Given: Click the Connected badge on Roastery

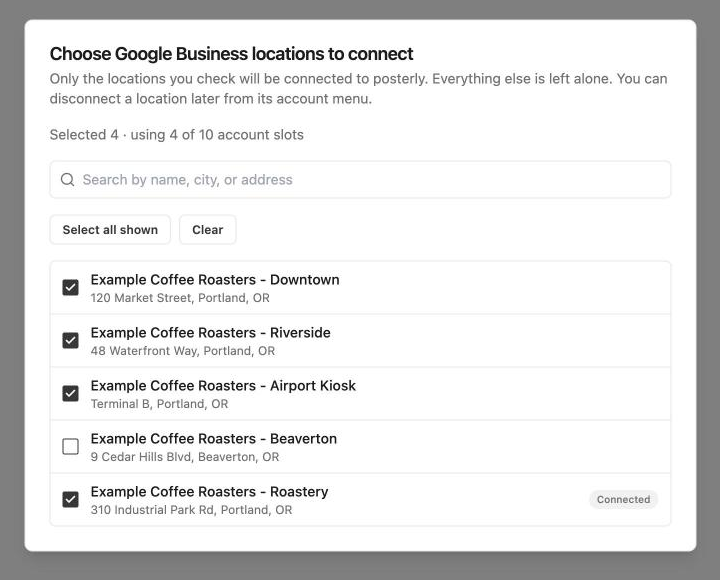Looking at the screenshot, I should tap(623, 500).
